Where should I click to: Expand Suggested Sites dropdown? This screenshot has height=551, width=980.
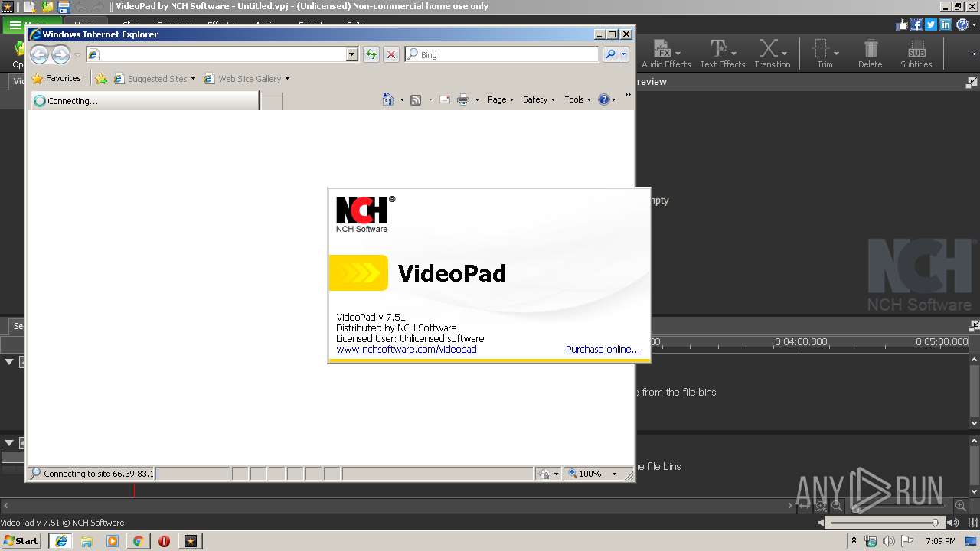coord(193,78)
